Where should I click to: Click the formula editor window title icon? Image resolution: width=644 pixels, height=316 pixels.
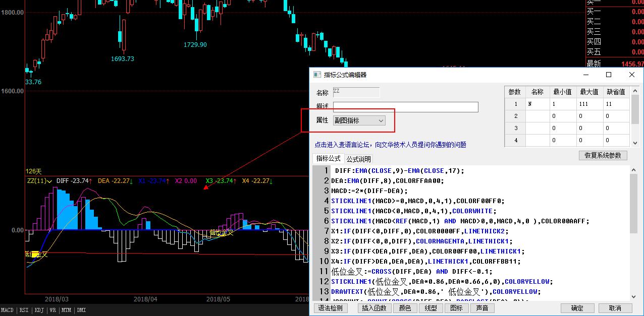[317, 75]
